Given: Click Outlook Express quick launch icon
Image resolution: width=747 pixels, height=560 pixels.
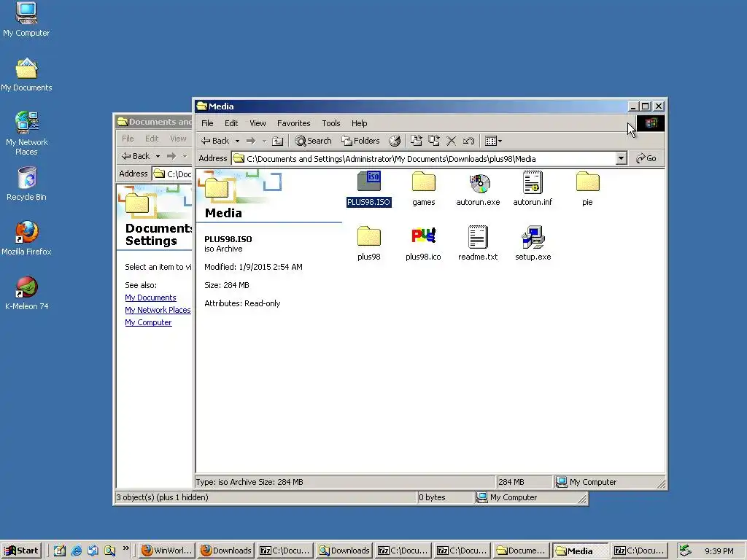Looking at the screenshot, I should [x=93, y=551].
